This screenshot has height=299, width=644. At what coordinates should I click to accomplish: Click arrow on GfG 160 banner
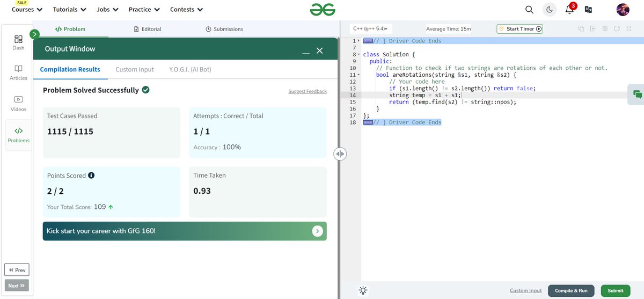point(318,231)
